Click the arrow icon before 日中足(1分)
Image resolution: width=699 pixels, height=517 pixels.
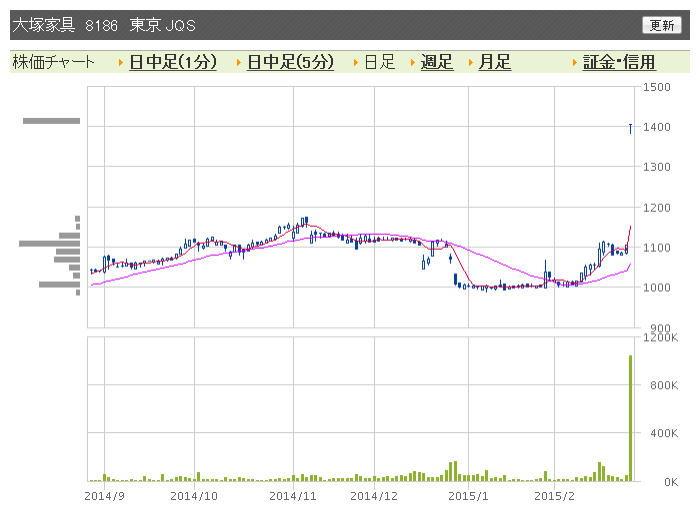pyautogui.click(x=121, y=63)
